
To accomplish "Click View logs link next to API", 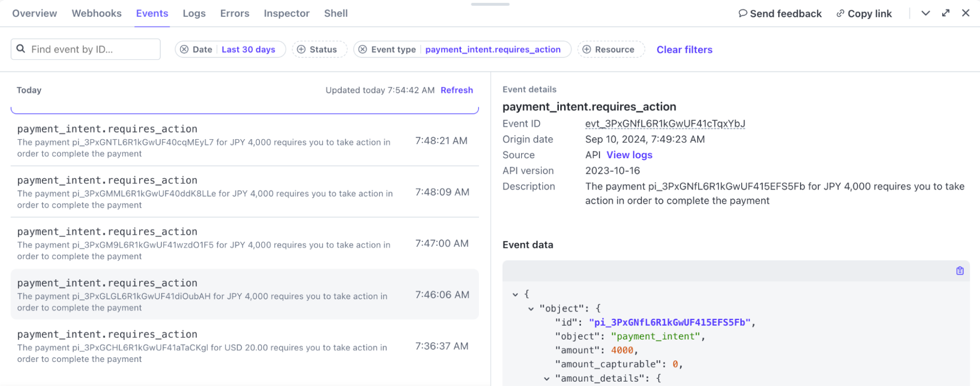I will point(629,155).
